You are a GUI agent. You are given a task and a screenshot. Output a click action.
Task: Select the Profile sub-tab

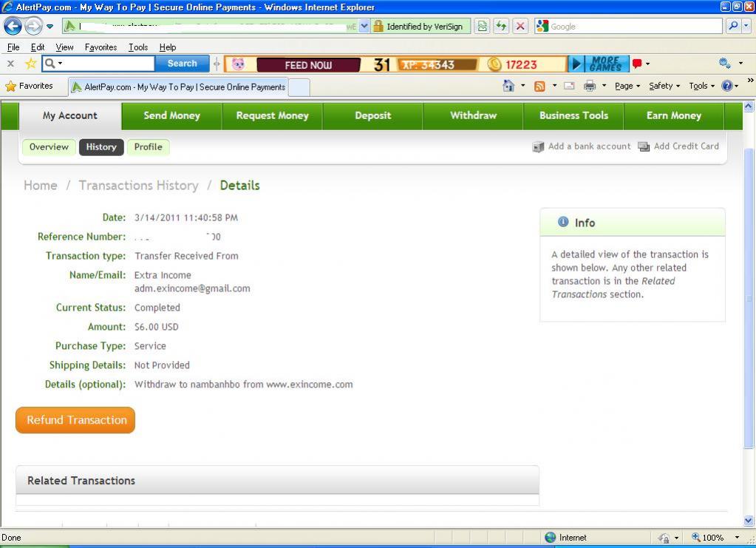point(148,147)
